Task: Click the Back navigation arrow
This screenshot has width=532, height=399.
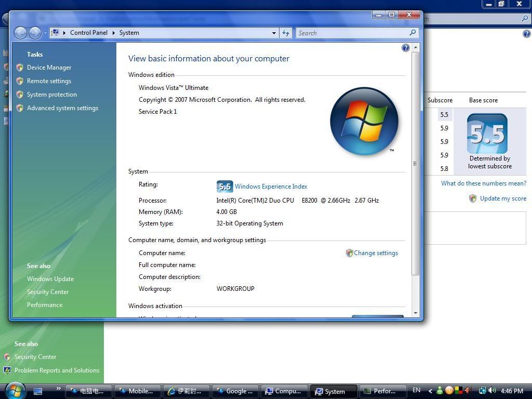Action: 20,33
